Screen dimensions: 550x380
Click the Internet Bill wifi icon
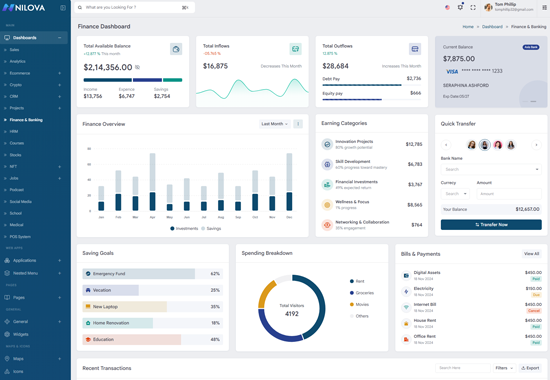pos(406,307)
